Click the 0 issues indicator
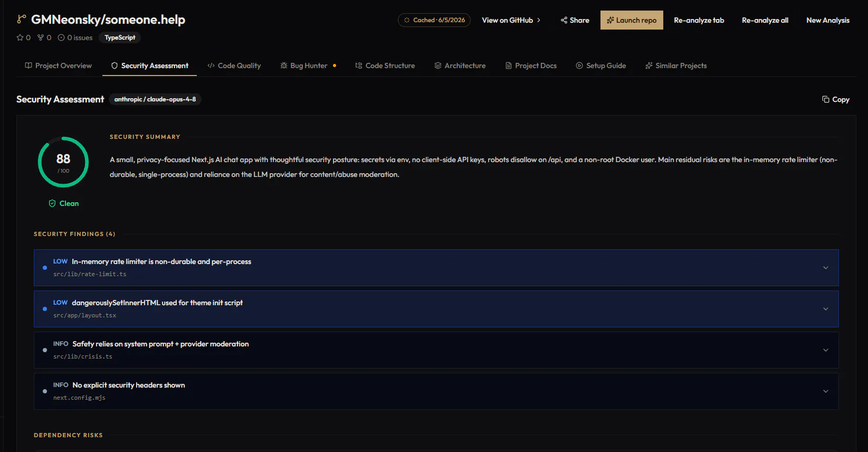This screenshot has width=868, height=452. [75, 37]
